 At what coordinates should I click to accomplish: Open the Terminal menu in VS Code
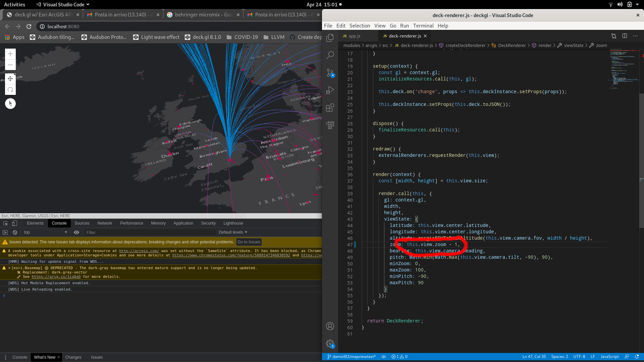coord(423,25)
